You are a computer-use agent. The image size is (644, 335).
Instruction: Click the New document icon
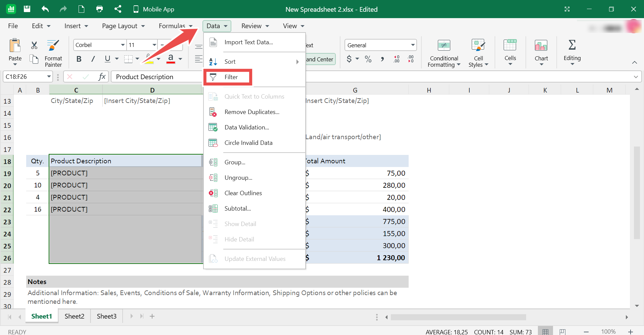click(81, 9)
